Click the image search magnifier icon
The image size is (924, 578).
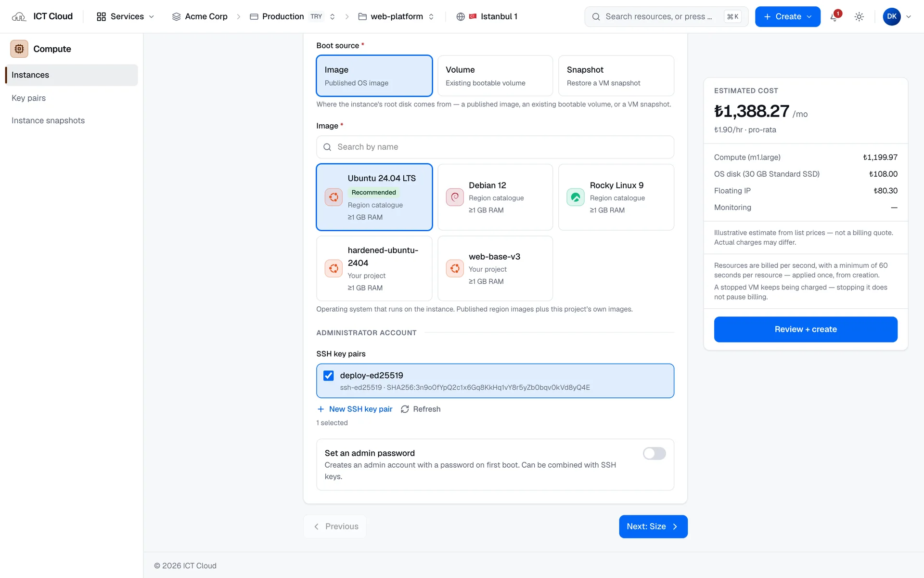(x=327, y=147)
